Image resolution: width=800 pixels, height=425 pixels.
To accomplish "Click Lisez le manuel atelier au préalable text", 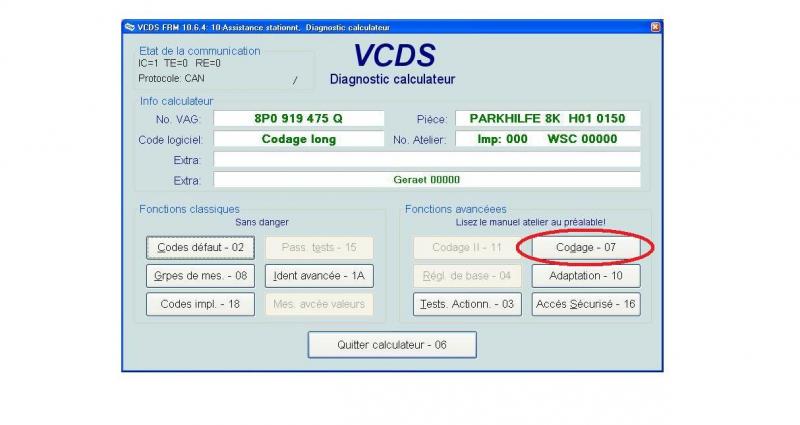I will [x=531, y=222].
